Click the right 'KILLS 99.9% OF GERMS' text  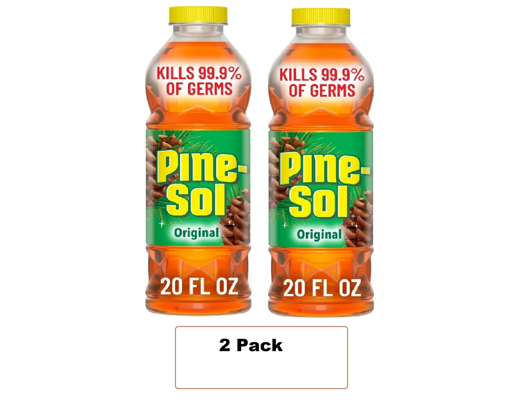[x=322, y=82]
